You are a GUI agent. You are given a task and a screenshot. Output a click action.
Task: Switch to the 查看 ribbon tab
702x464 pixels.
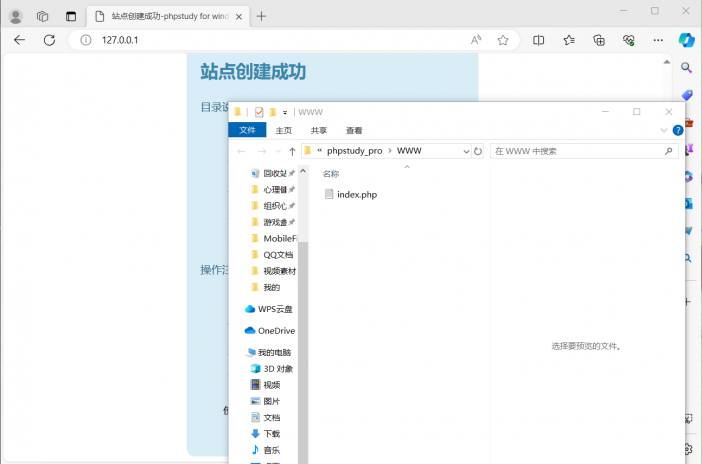[354, 130]
